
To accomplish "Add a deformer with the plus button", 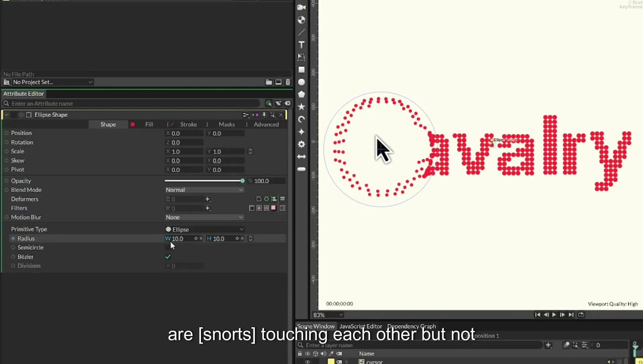I will (x=208, y=199).
